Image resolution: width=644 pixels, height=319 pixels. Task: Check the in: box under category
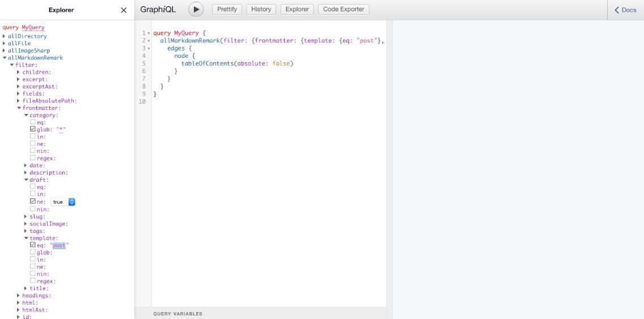coord(33,137)
